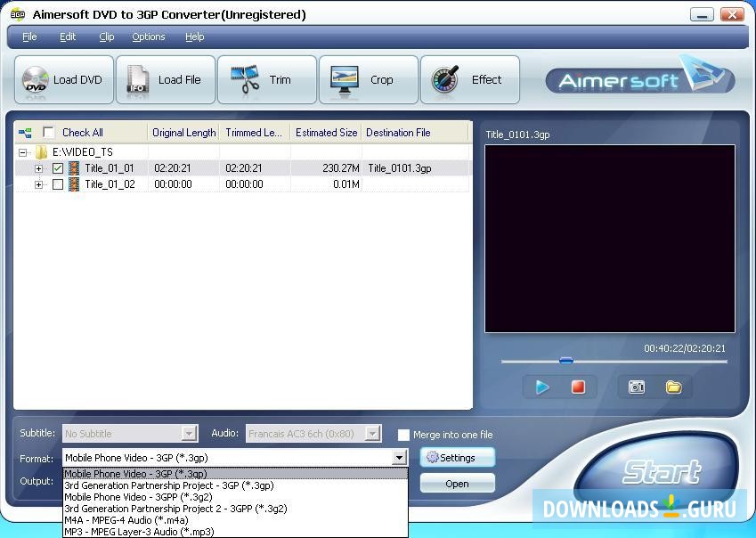This screenshot has width=756, height=538.
Task: Open the Effect tool
Action: pyautogui.click(x=470, y=79)
